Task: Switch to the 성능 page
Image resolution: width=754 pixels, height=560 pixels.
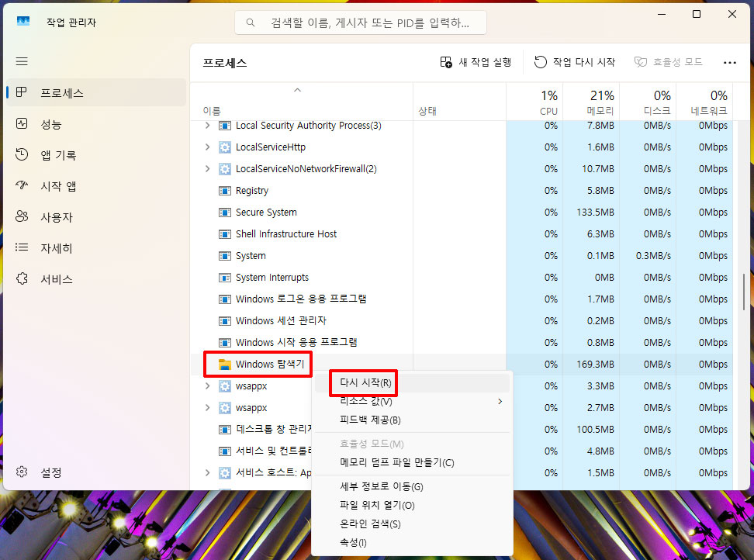Action: click(x=97, y=124)
